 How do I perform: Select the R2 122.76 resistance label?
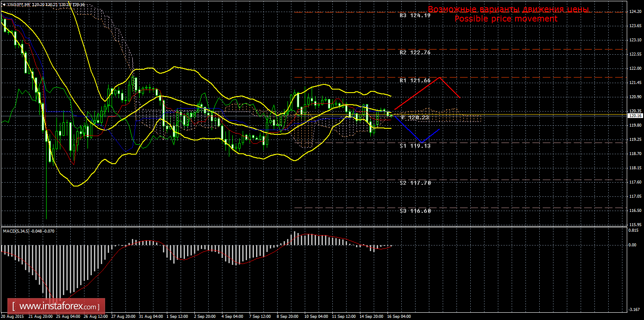(415, 53)
